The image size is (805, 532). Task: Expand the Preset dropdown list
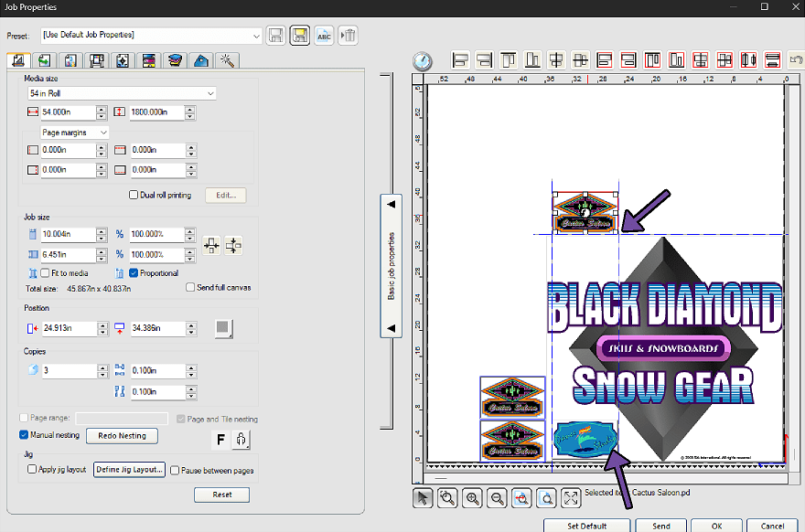click(x=151, y=36)
